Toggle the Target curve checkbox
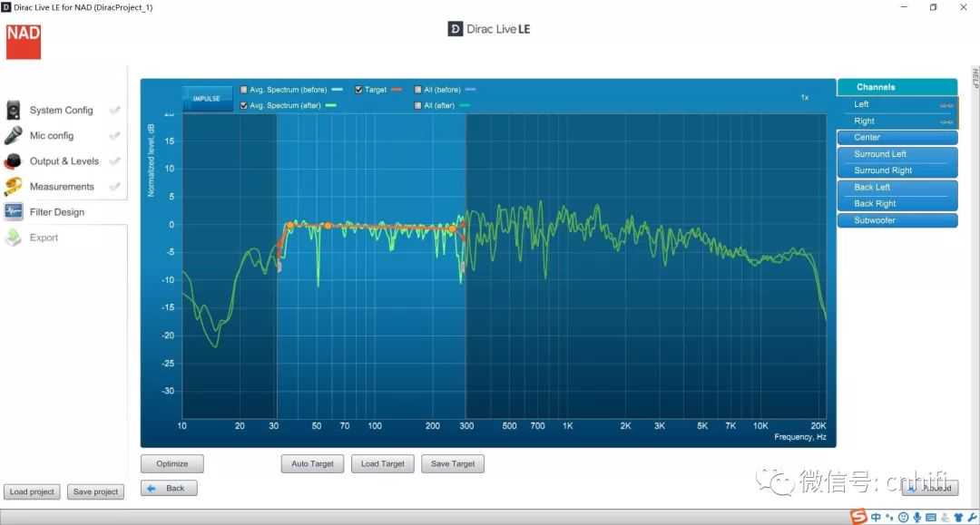The image size is (980, 525). point(359,90)
